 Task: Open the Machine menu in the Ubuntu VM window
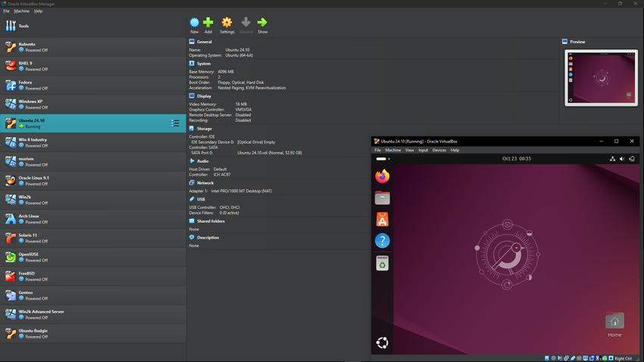click(392, 150)
